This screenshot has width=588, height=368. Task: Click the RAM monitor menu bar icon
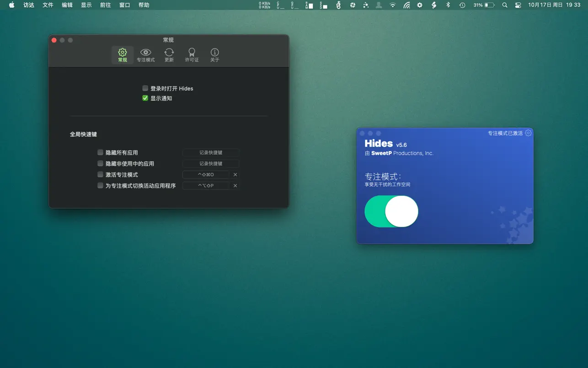coord(310,5)
